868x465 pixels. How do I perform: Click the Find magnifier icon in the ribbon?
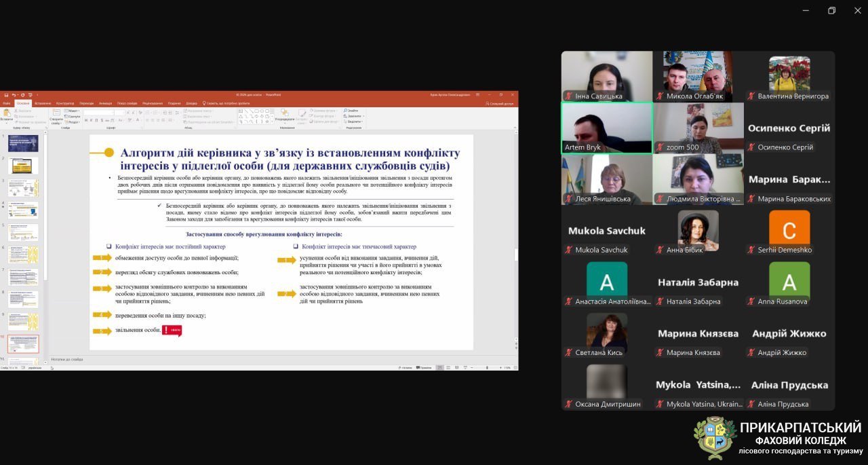point(346,110)
